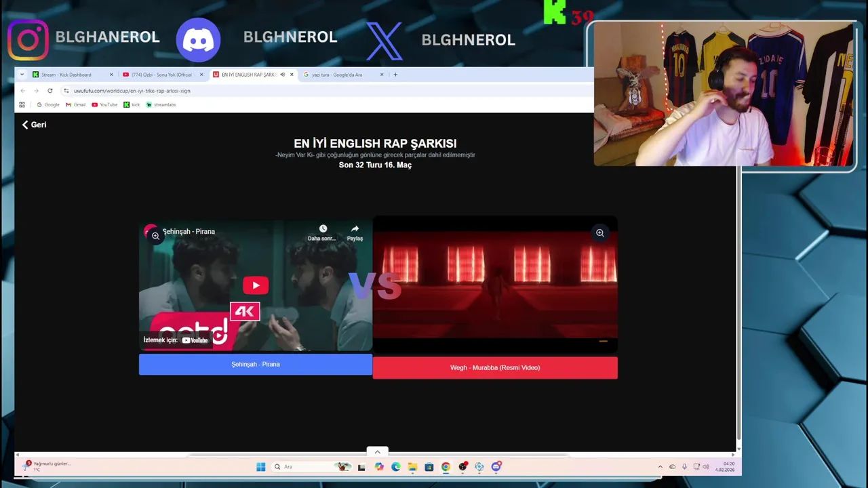This screenshot has height=488, width=868.
Task: Open network status in system tray
Action: click(696, 467)
